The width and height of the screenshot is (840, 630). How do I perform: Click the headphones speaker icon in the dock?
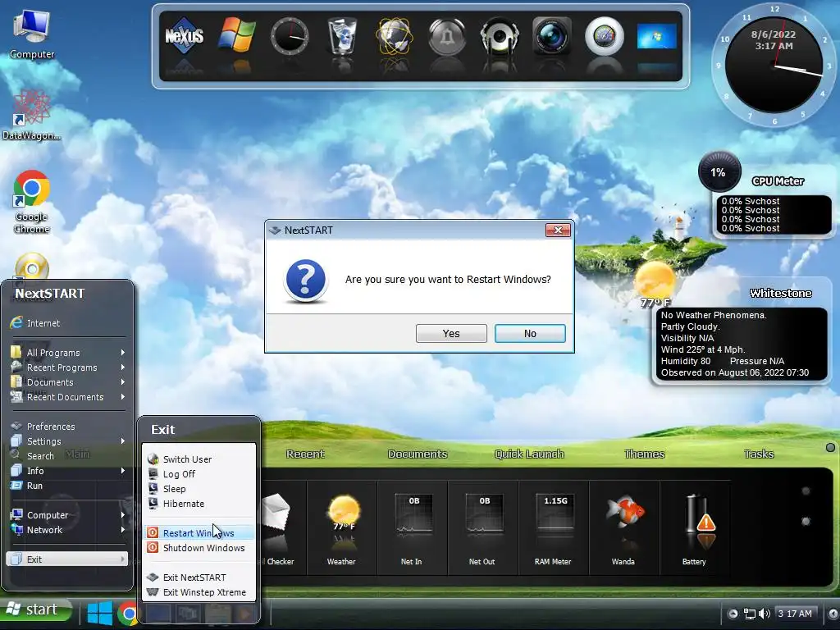coord(500,36)
